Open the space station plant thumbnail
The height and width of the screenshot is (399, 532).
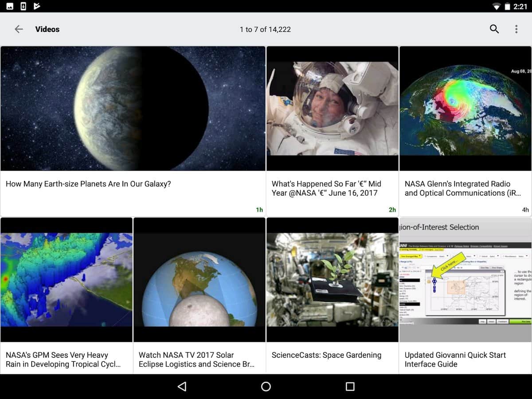(x=332, y=279)
